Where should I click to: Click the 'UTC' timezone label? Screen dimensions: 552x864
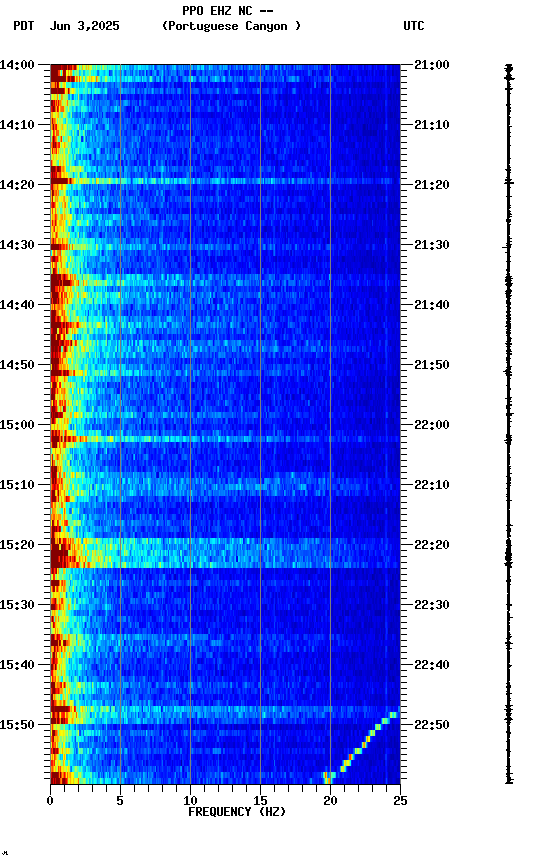[414, 26]
